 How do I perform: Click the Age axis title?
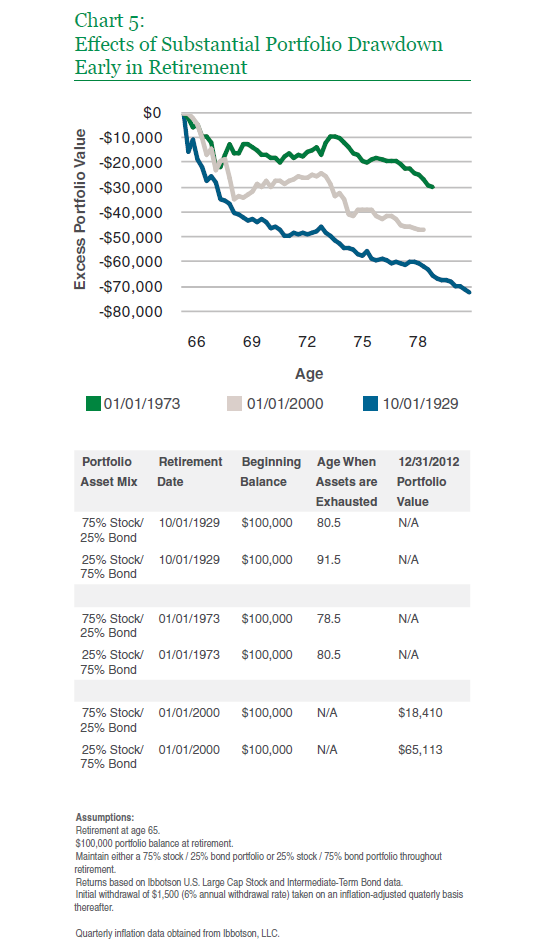(x=309, y=374)
